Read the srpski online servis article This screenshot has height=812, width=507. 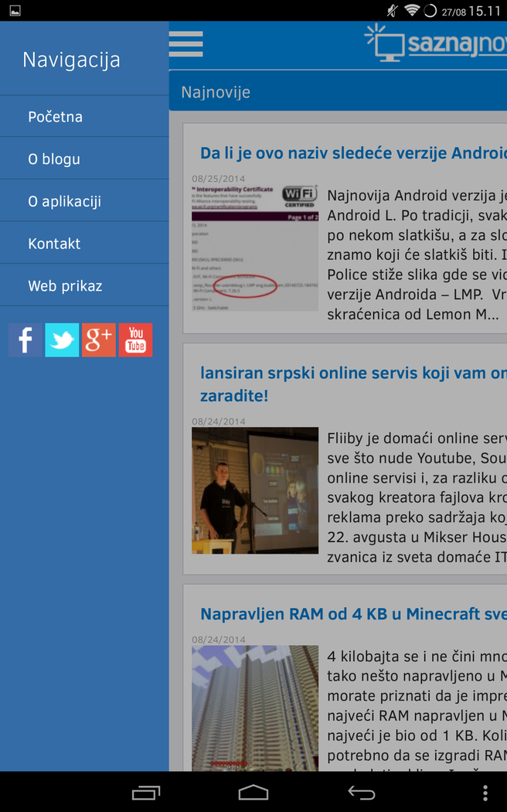pos(352,373)
